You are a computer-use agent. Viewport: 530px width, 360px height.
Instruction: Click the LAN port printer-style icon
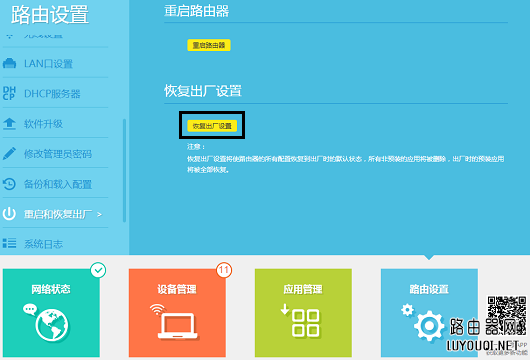tap(9, 63)
